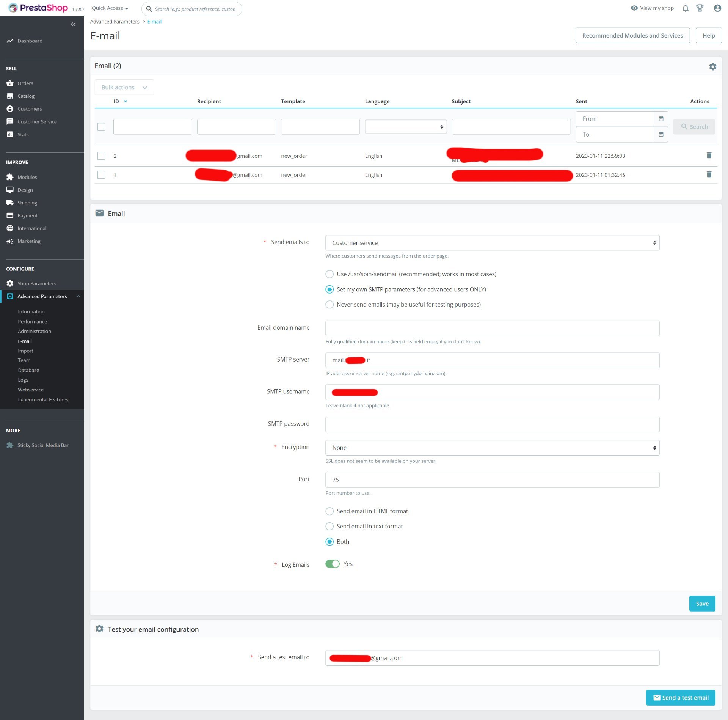Open the Performance submenu item
The height and width of the screenshot is (720, 728).
[x=32, y=322]
